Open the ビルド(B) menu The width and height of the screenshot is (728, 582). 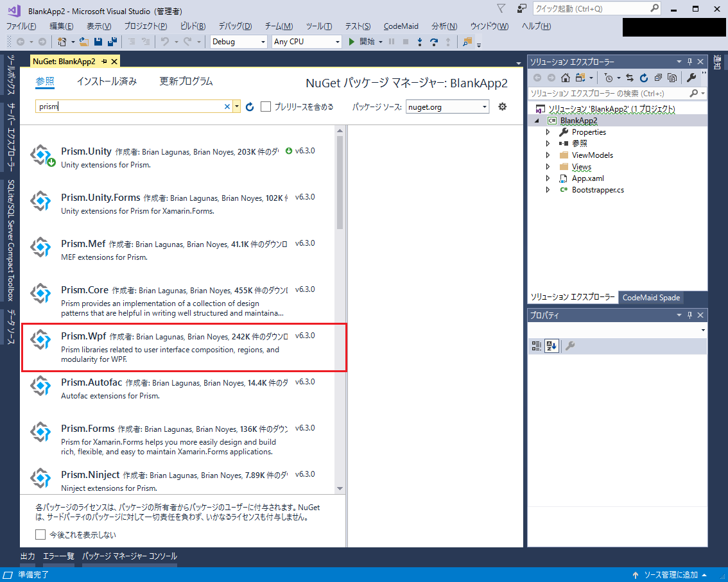(193, 26)
